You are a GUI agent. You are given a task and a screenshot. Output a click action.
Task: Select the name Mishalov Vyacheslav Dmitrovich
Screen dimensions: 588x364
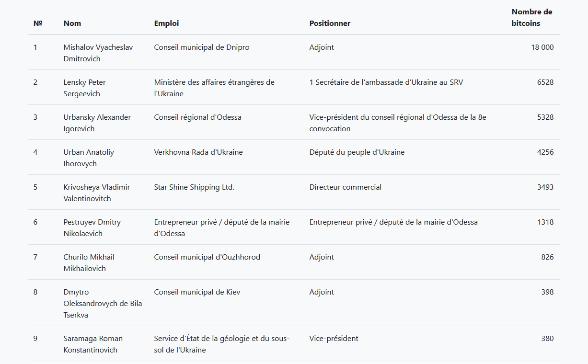point(98,53)
